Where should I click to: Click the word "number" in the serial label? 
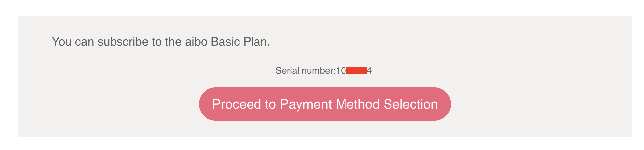tap(318, 71)
